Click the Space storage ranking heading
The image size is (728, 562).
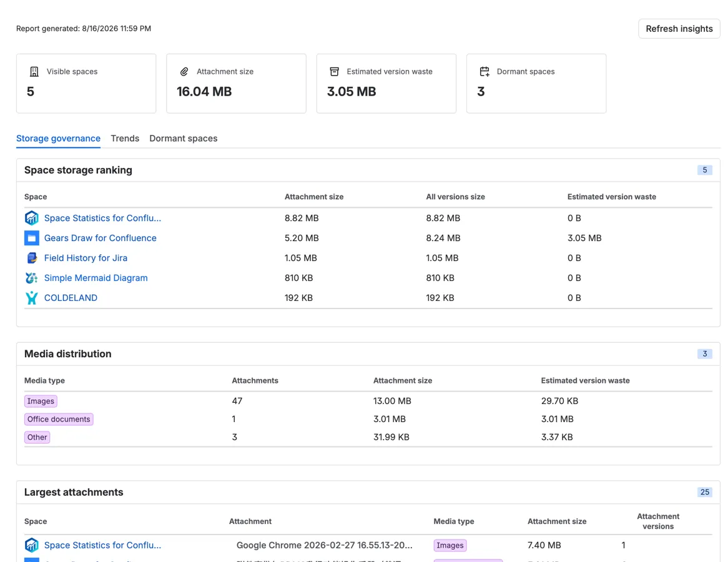pos(78,170)
